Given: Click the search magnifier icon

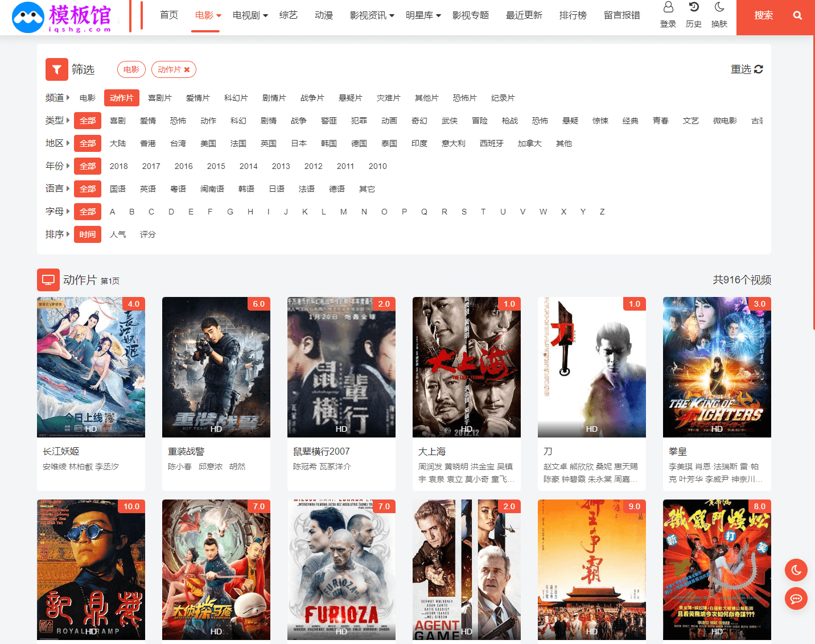Looking at the screenshot, I should click(797, 15).
